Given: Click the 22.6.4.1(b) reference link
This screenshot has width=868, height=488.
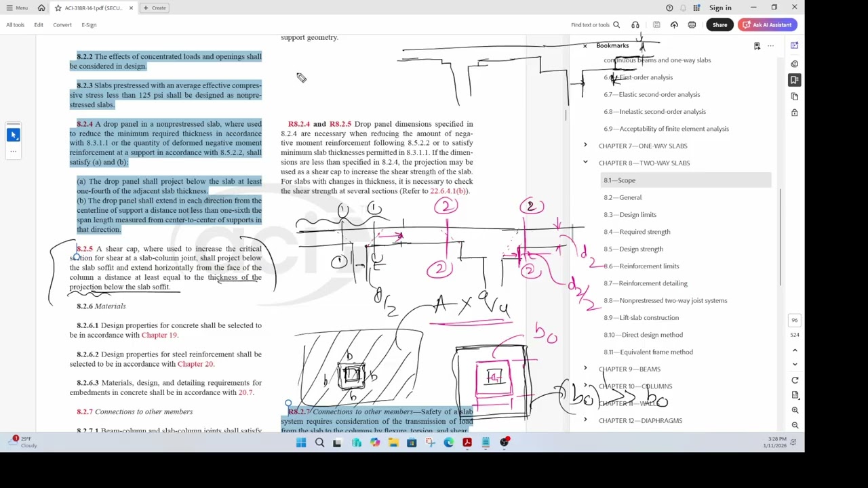Looking at the screenshot, I should 448,191.
